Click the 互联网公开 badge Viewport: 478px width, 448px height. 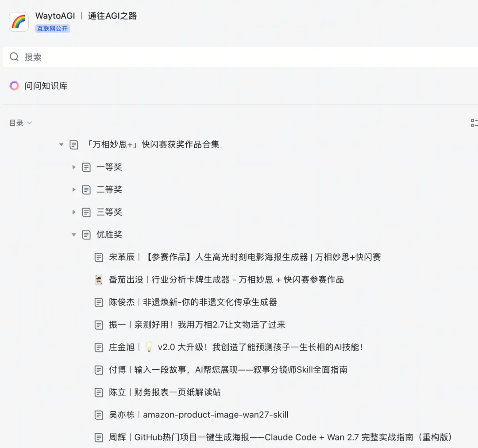(52, 28)
